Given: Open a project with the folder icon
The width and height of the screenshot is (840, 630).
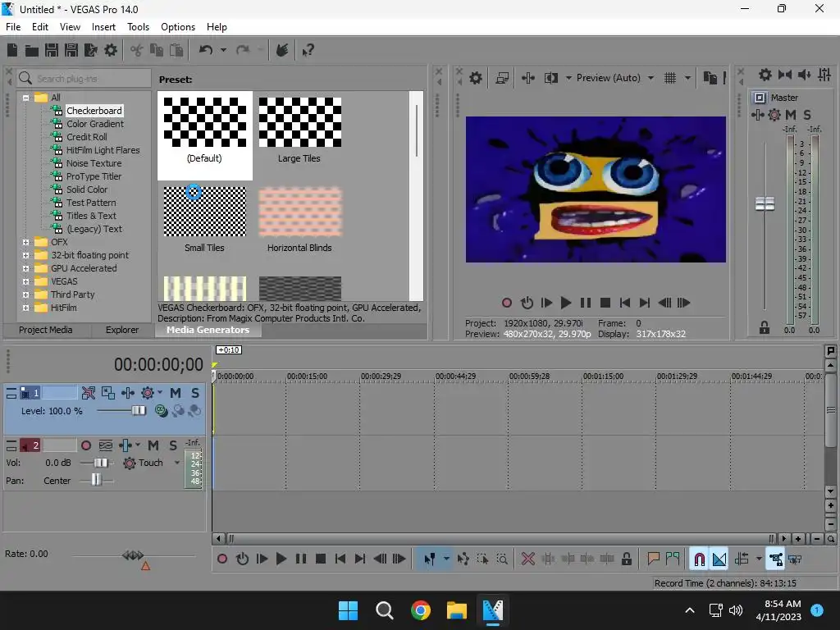Looking at the screenshot, I should 32,50.
